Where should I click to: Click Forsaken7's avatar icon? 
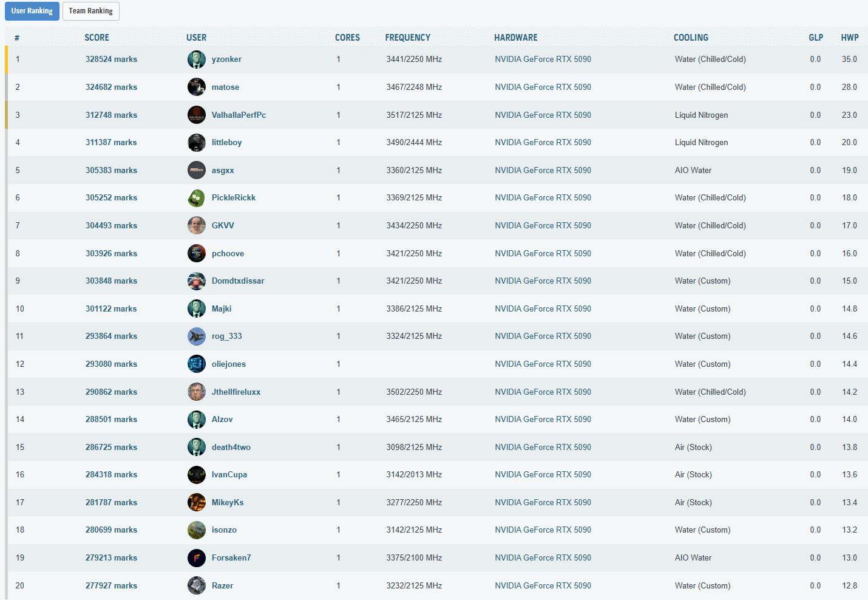[x=196, y=557]
